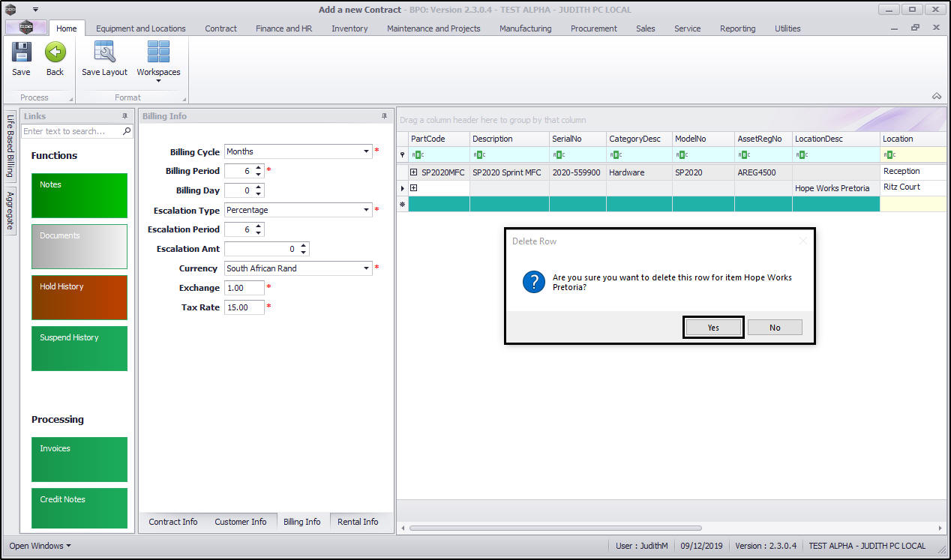Screen dimensions: 951x560
Task: Click the PartCode column header
Action: 439,139
